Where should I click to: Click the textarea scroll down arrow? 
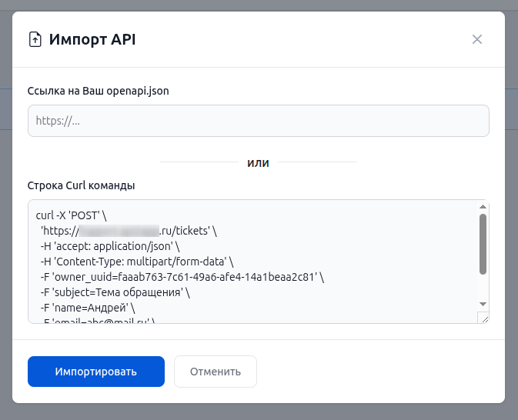tap(483, 304)
